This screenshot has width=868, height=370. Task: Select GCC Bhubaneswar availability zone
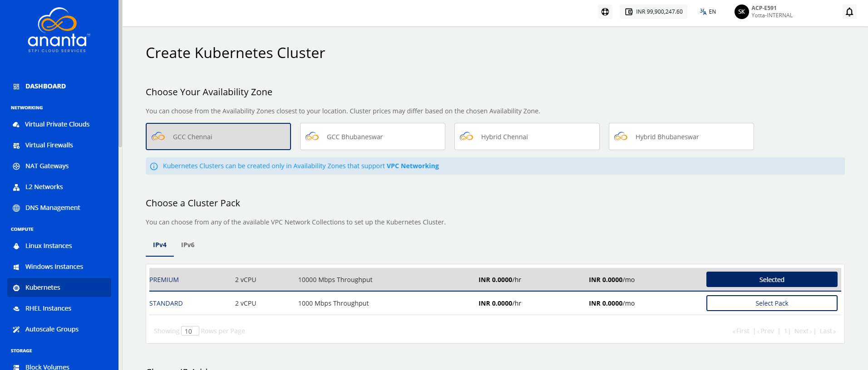[372, 136]
